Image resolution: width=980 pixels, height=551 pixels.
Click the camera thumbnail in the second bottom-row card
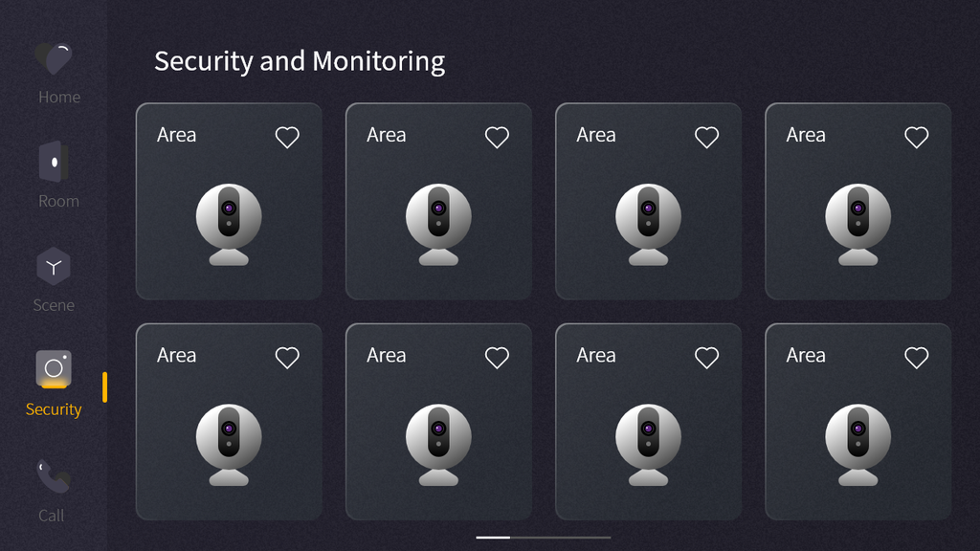click(438, 442)
